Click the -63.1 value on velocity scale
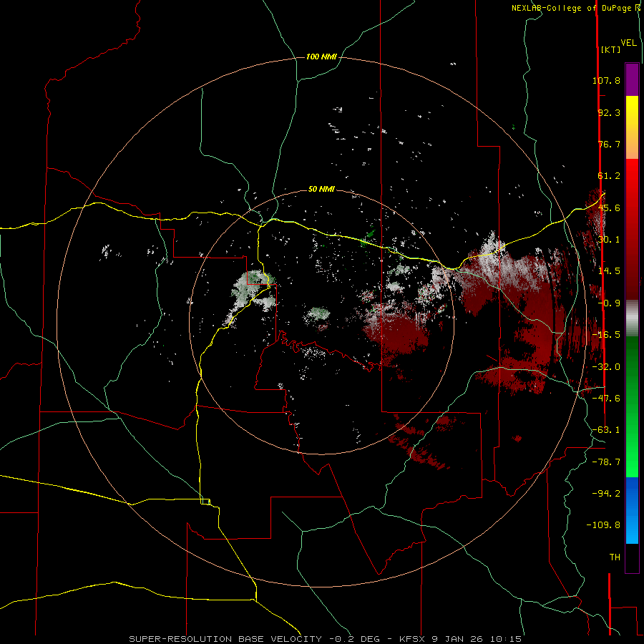This screenshot has height=644, width=644. point(606,430)
